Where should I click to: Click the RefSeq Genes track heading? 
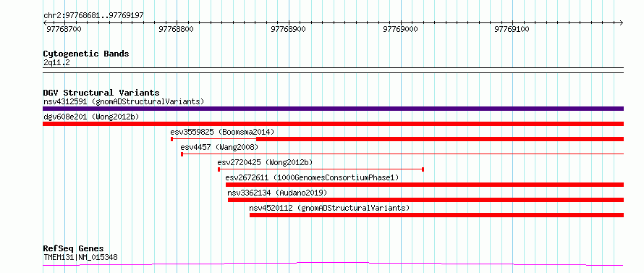[x=73, y=249]
